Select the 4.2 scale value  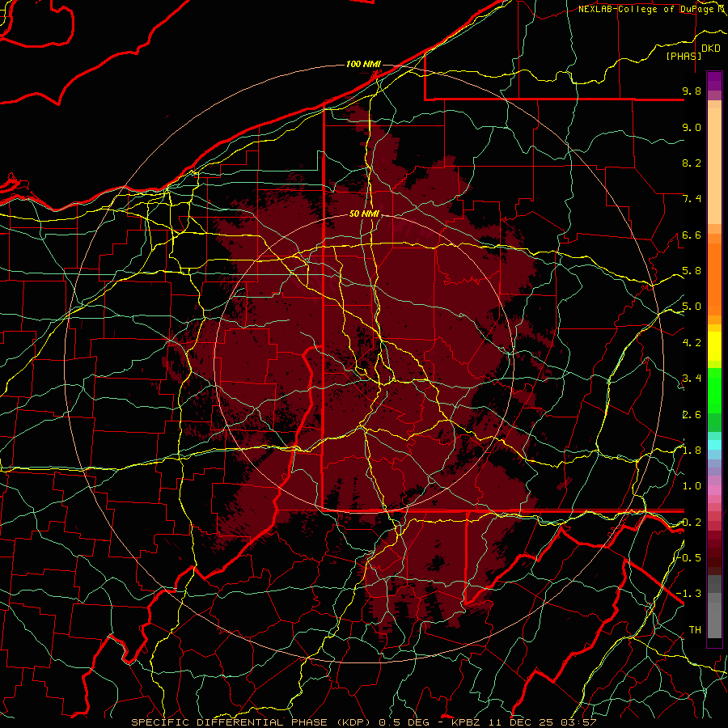[692, 343]
